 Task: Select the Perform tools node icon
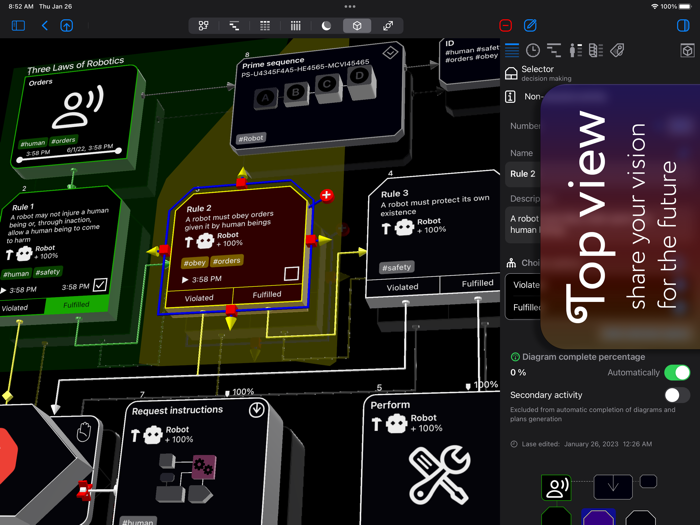click(440, 475)
